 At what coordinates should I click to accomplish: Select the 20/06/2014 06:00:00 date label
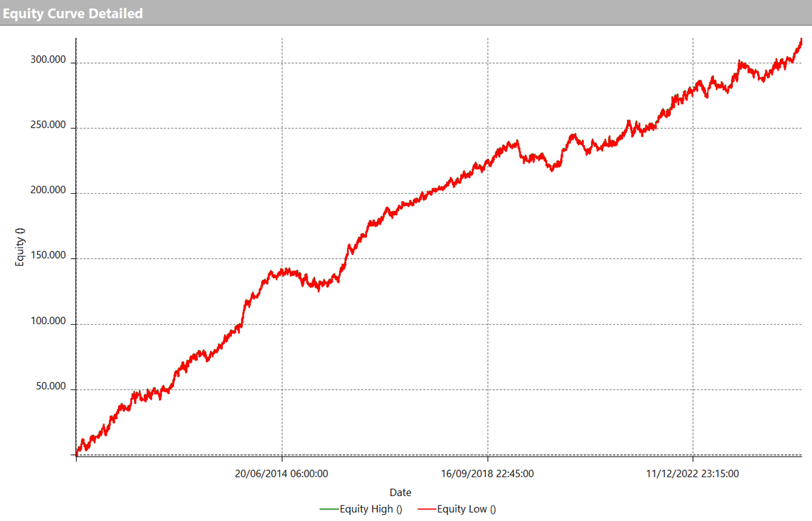(x=282, y=474)
